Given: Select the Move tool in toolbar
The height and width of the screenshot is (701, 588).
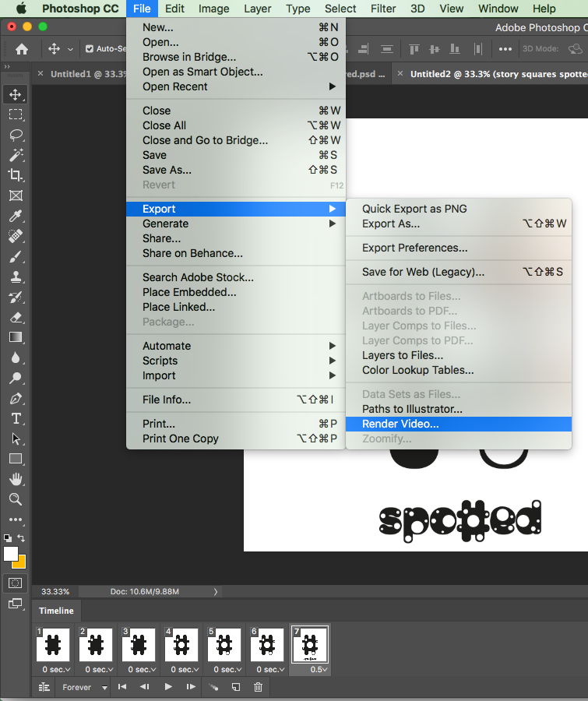Looking at the screenshot, I should pos(16,94).
